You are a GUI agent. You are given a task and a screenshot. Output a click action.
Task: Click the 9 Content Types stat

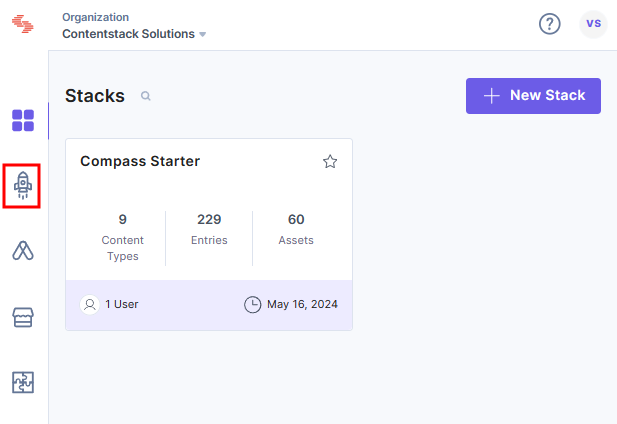tap(122, 238)
